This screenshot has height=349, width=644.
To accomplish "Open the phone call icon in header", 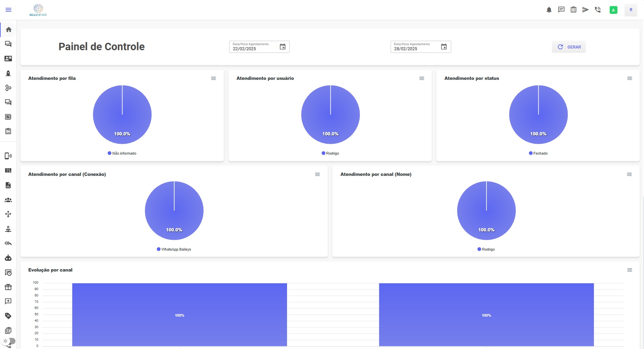I will (598, 10).
